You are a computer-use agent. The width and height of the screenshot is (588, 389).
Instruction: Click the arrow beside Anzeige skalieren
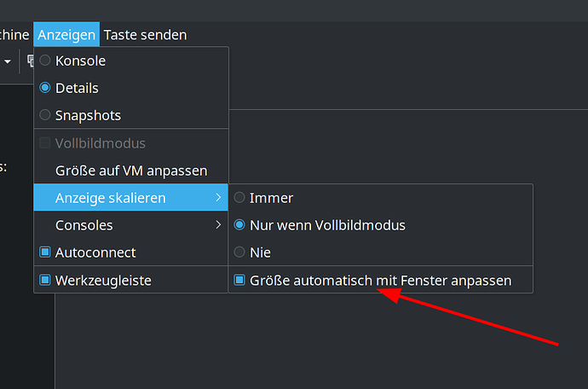click(x=218, y=198)
